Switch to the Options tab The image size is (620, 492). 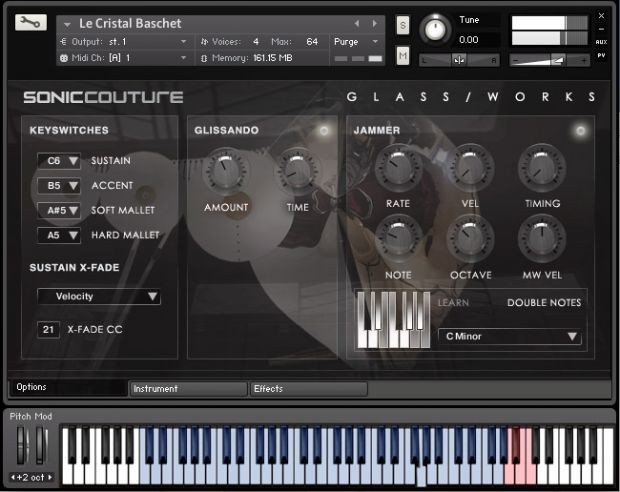tap(68, 387)
